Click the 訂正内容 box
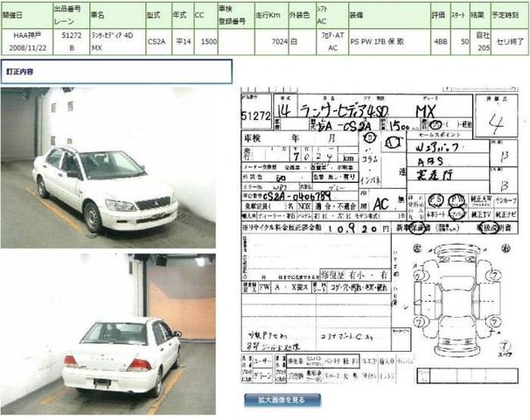Viewport: 530px width, 420px height. (x=116, y=72)
